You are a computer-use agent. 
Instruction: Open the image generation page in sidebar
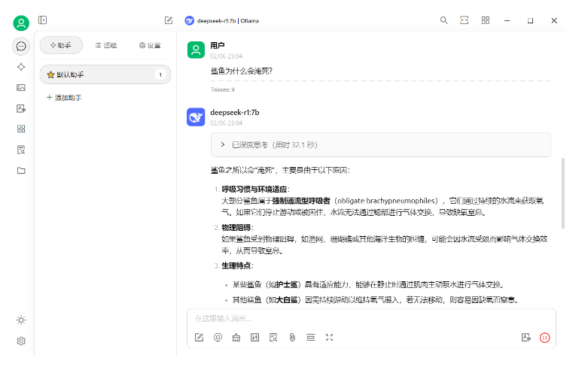(x=21, y=87)
